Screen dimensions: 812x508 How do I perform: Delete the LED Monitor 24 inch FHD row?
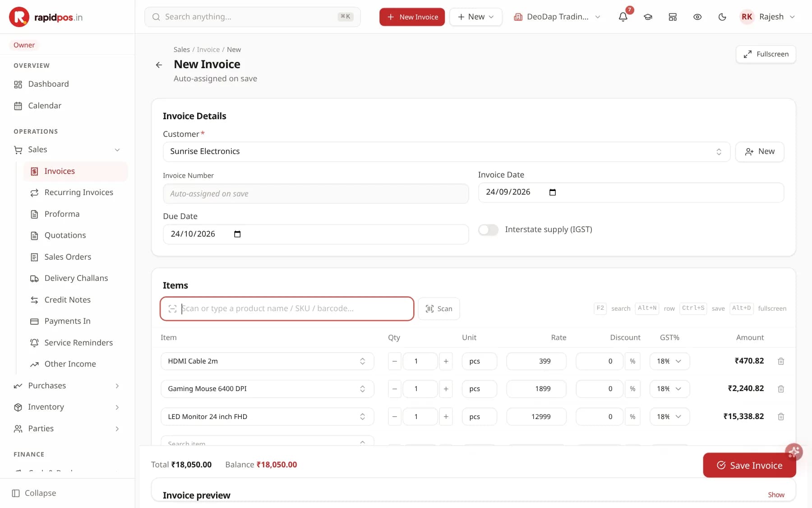click(781, 416)
